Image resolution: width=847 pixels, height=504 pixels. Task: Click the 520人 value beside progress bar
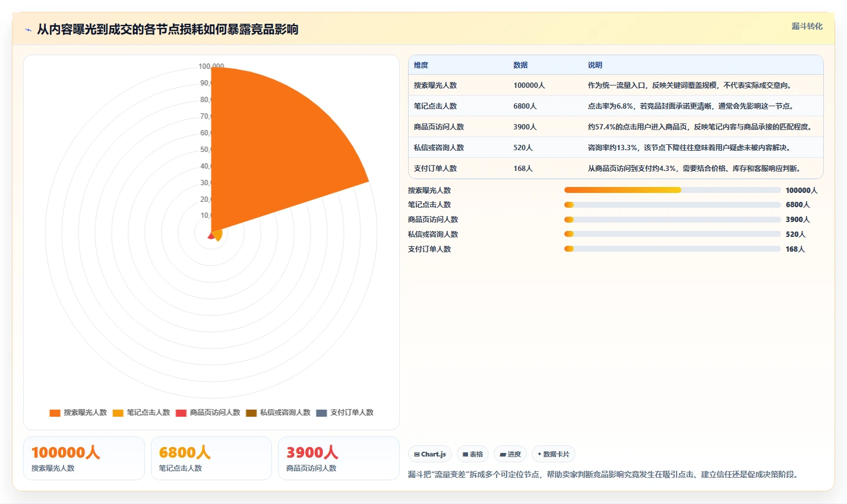[x=796, y=234]
